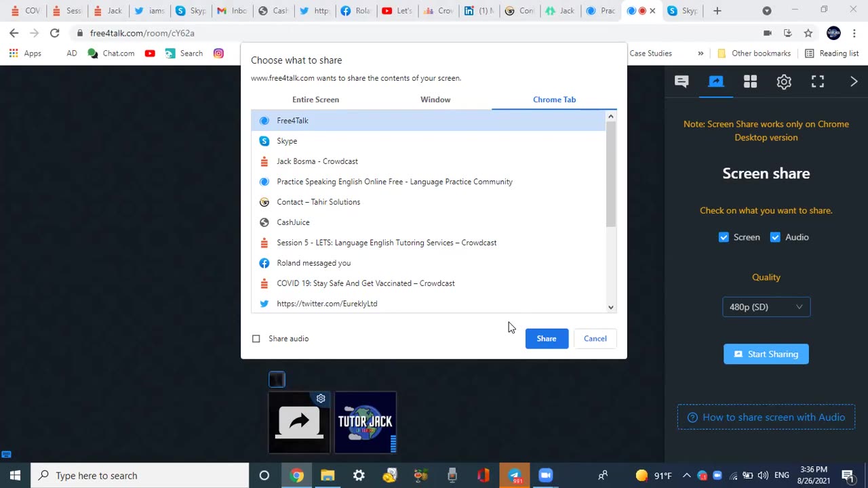Click taskbar search box
Viewport: 868px width, 488px height.
tap(140, 475)
